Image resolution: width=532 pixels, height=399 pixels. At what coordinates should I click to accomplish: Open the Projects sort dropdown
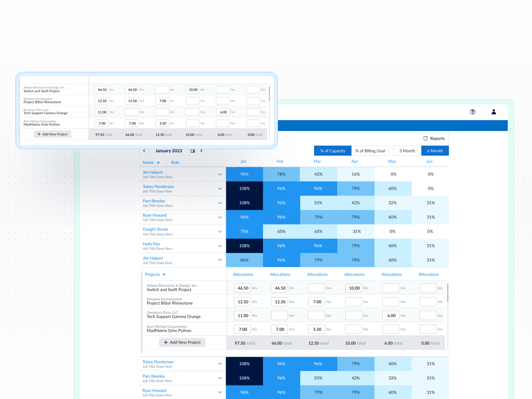click(x=164, y=274)
